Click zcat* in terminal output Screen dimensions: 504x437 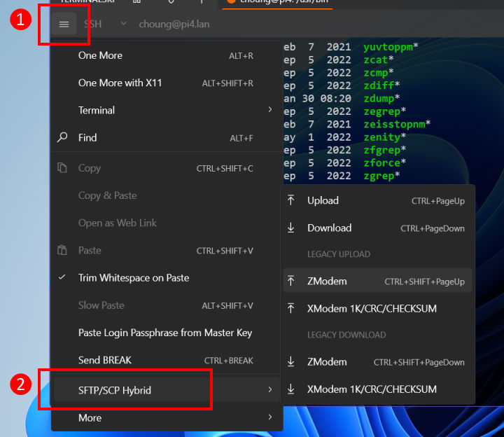pos(379,60)
